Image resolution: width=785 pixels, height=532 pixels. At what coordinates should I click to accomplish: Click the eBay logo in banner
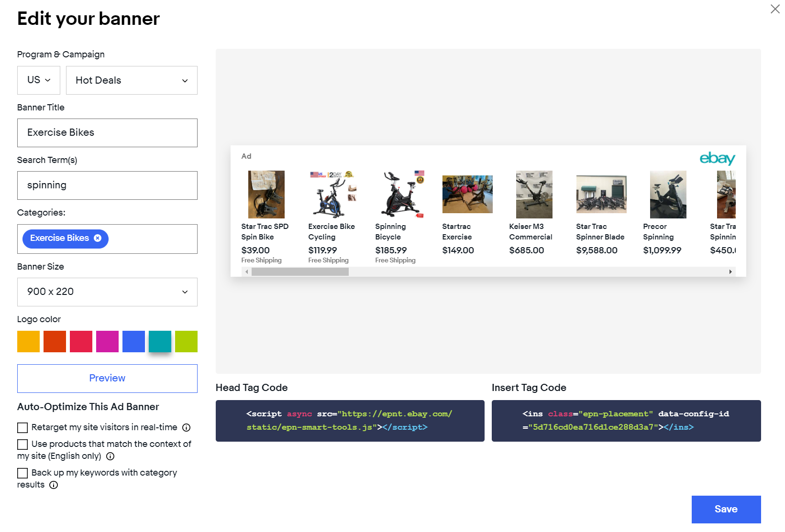(717, 158)
